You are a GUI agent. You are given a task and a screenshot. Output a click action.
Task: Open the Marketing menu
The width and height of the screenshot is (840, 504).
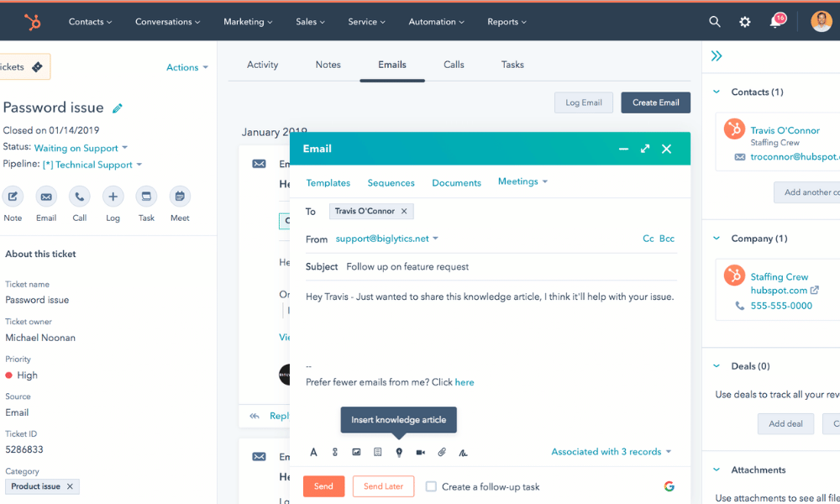point(248,22)
